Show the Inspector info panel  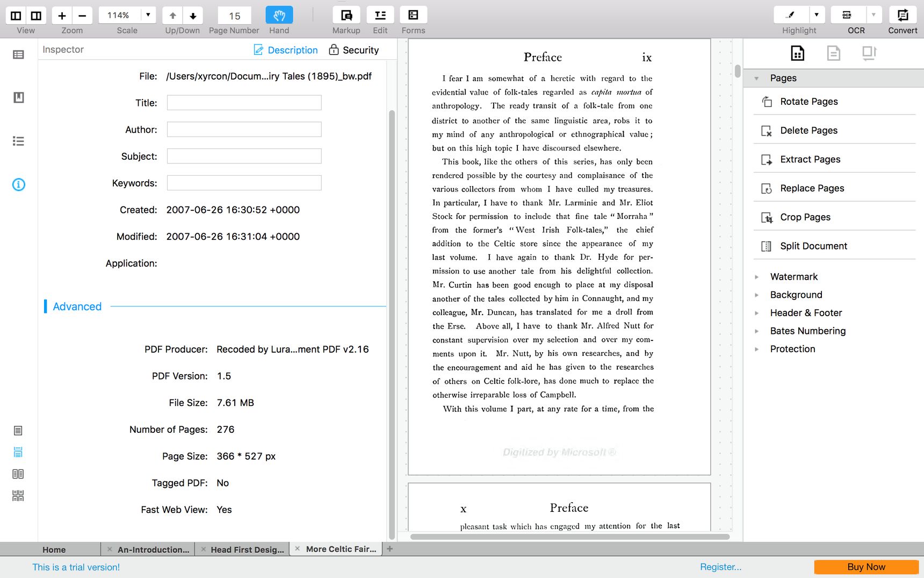click(18, 184)
